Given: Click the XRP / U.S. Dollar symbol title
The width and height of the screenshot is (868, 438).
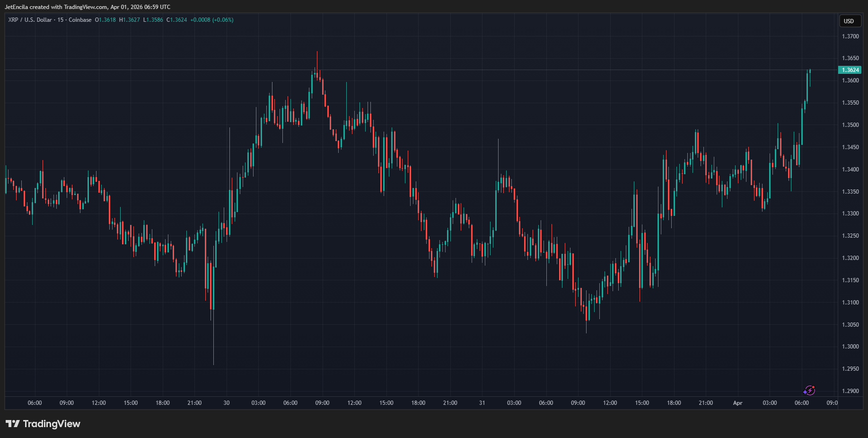Looking at the screenshot, I should click(x=30, y=20).
